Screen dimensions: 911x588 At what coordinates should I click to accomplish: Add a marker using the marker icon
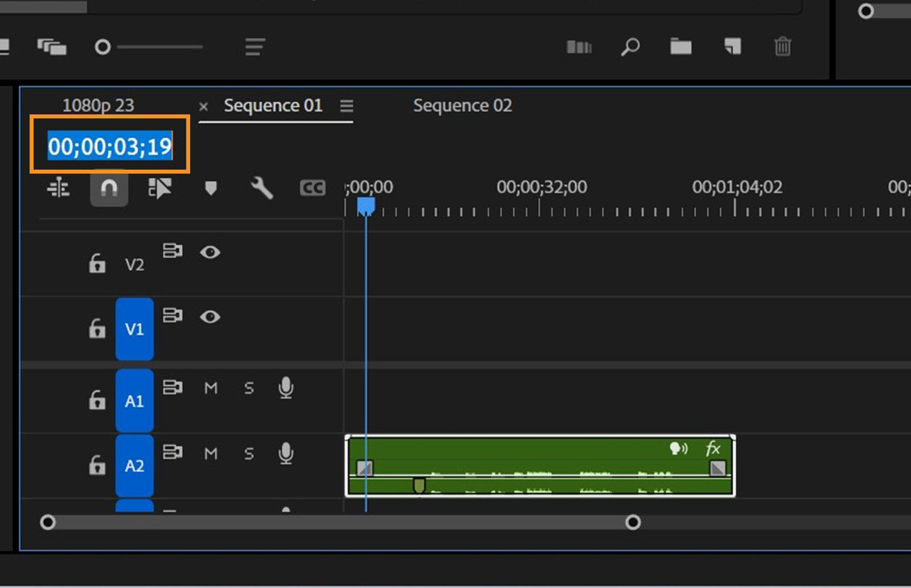[x=211, y=188]
